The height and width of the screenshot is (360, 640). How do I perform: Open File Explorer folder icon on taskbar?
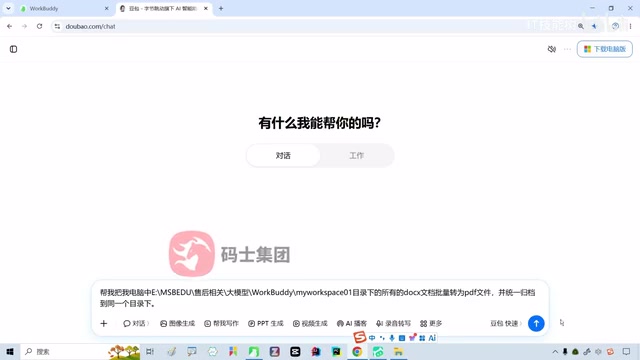click(398, 351)
